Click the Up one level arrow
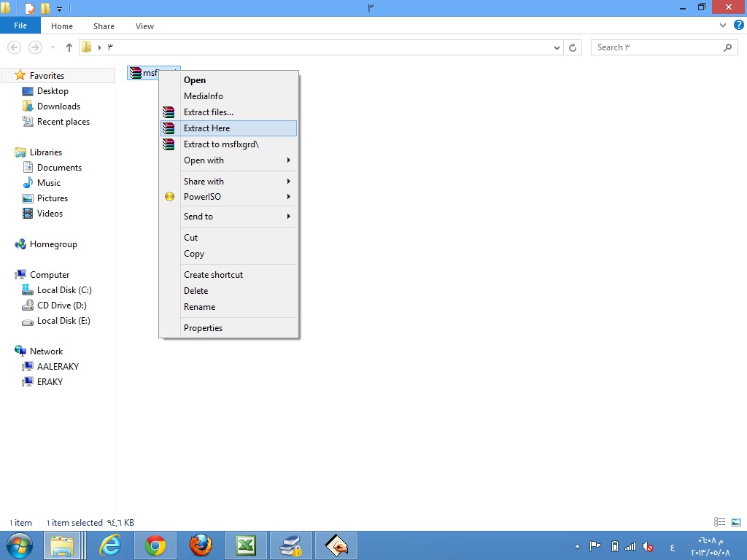 tap(69, 47)
